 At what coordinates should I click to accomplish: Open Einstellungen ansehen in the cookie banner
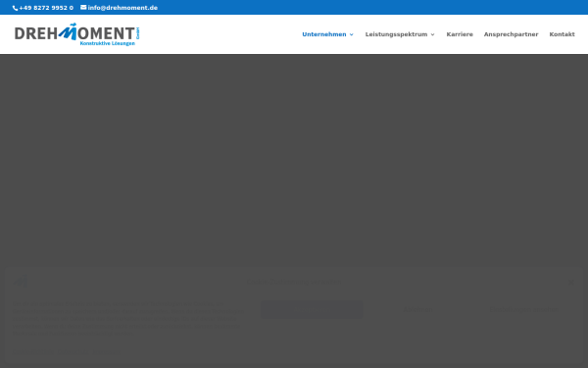coord(524,310)
